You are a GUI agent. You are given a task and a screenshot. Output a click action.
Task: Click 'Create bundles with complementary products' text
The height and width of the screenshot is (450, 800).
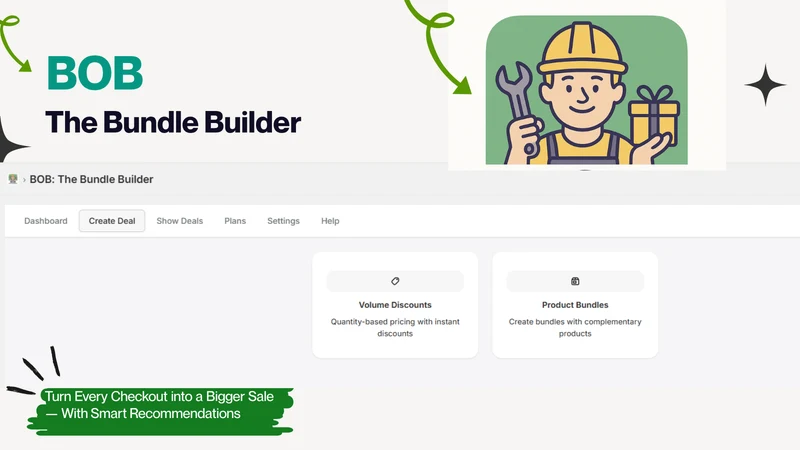[x=575, y=328]
